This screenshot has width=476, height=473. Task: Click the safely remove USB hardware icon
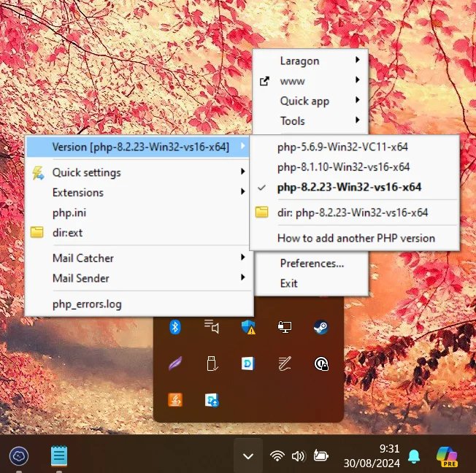[212, 364]
